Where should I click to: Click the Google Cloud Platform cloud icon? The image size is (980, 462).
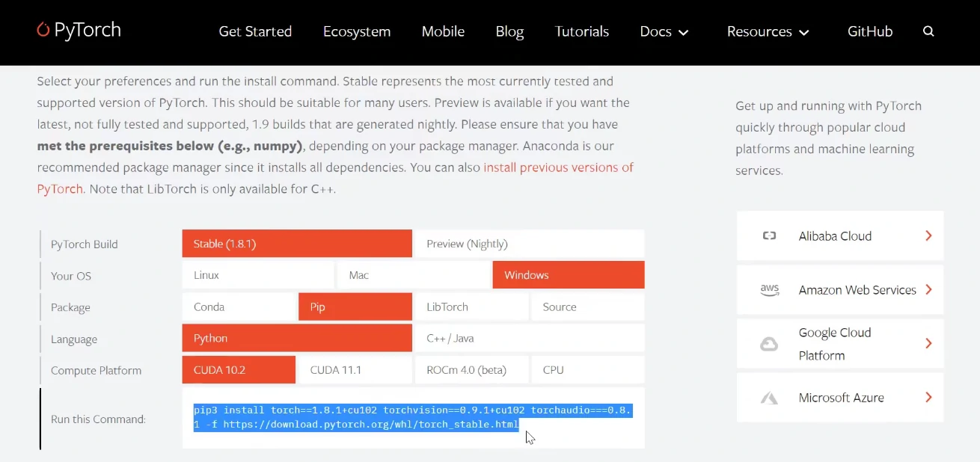coord(769,344)
